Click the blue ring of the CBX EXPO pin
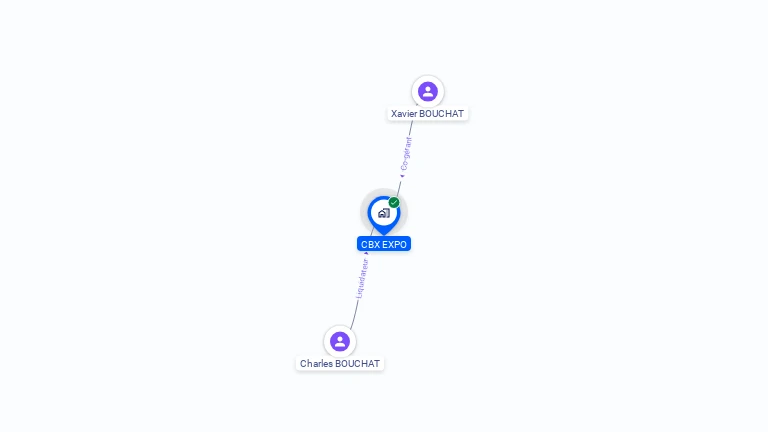Screen dimensions: 768x432 tap(370, 213)
